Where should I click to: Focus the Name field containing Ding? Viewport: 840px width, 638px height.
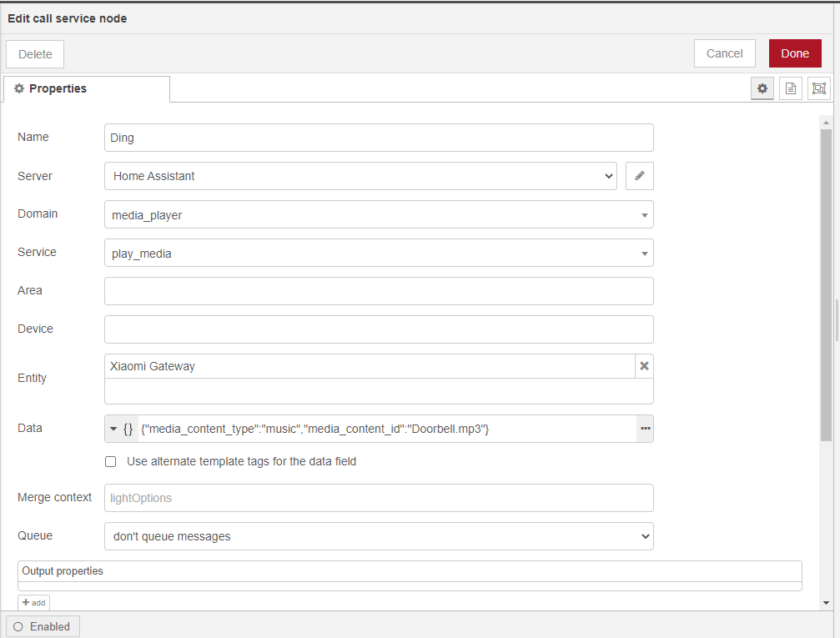click(x=379, y=138)
